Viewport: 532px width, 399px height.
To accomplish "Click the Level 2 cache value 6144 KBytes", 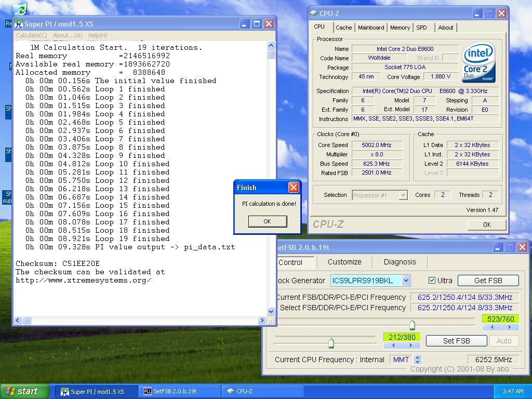I will pyautogui.click(x=472, y=164).
